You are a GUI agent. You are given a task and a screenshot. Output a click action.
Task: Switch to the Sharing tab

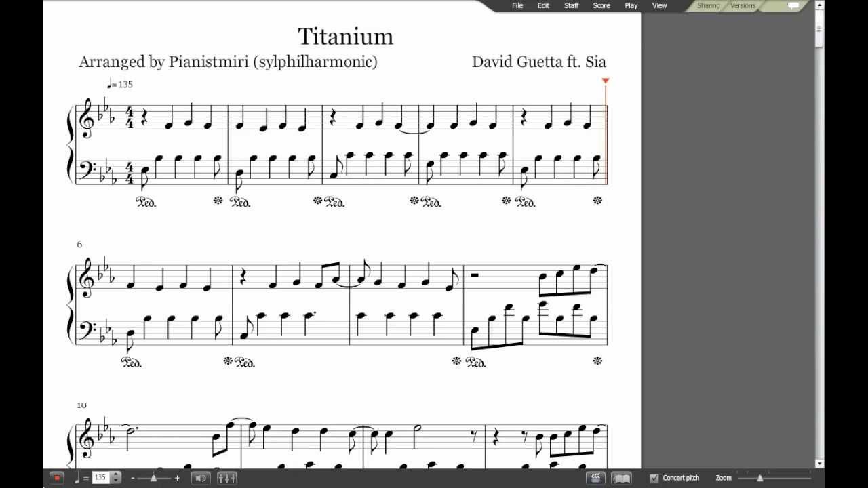point(709,5)
